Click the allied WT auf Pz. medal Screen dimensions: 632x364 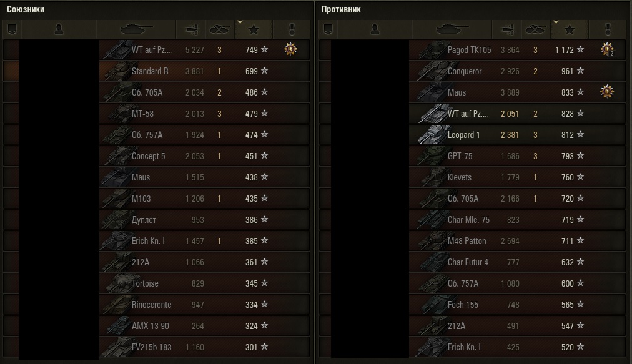coord(290,49)
